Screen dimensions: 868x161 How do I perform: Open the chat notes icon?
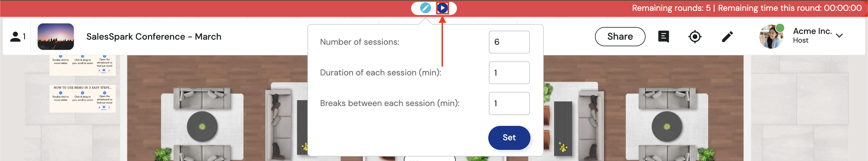point(663,36)
